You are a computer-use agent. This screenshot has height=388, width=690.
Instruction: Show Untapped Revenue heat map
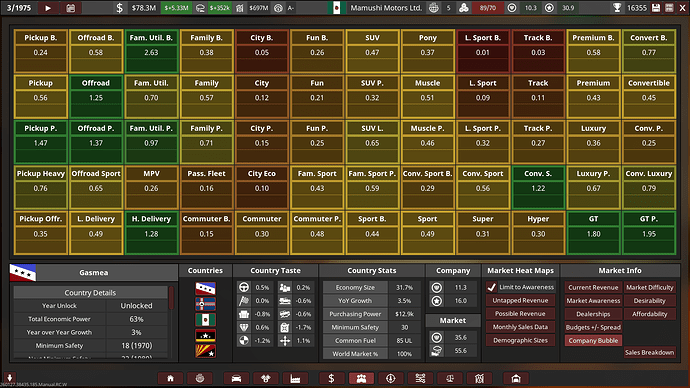[x=520, y=300]
